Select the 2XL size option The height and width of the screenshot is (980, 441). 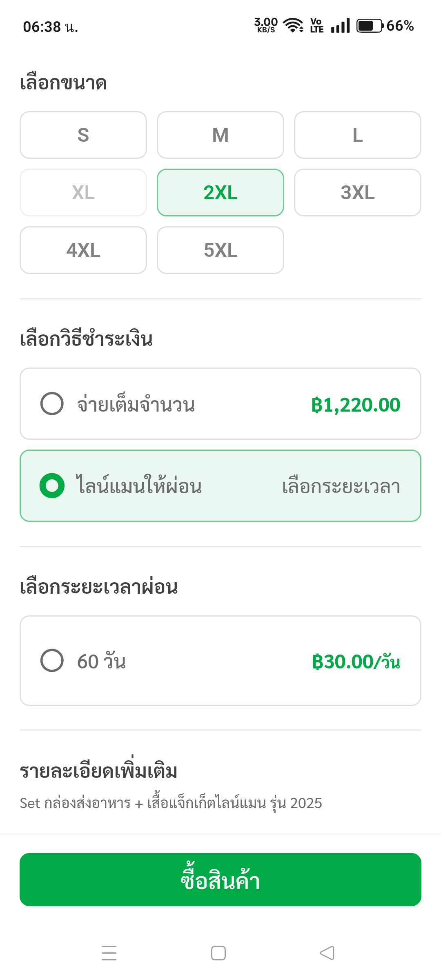click(x=220, y=193)
